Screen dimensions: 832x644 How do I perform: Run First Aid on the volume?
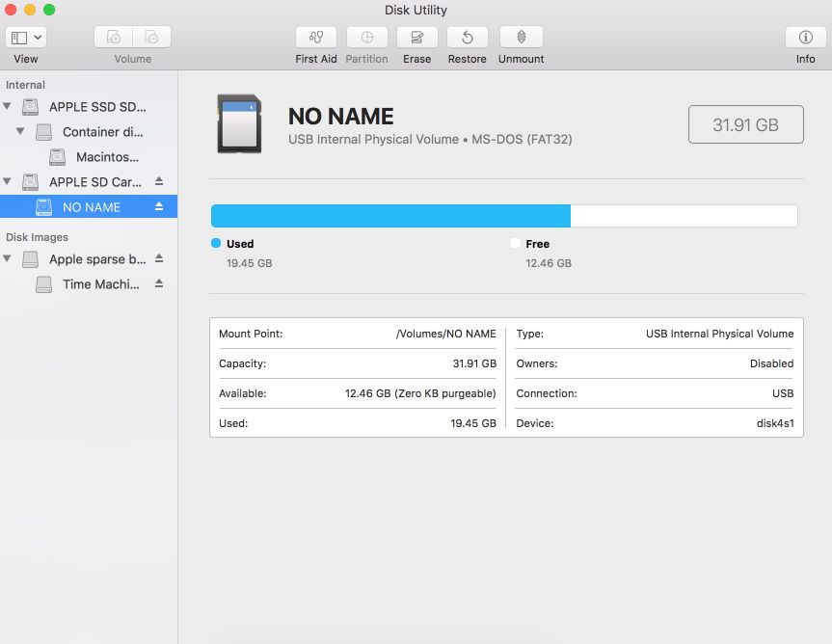point(316,38)
